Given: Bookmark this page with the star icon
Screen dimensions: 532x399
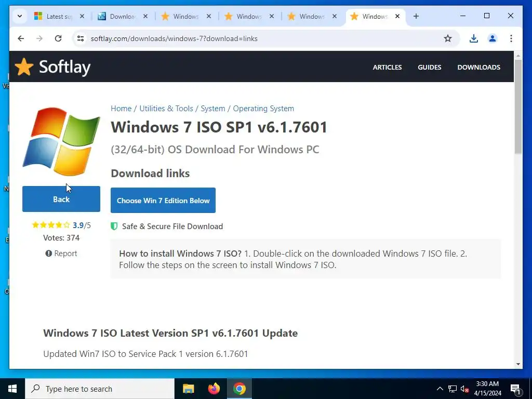Looking at the screenshot, I should (448, 38).
